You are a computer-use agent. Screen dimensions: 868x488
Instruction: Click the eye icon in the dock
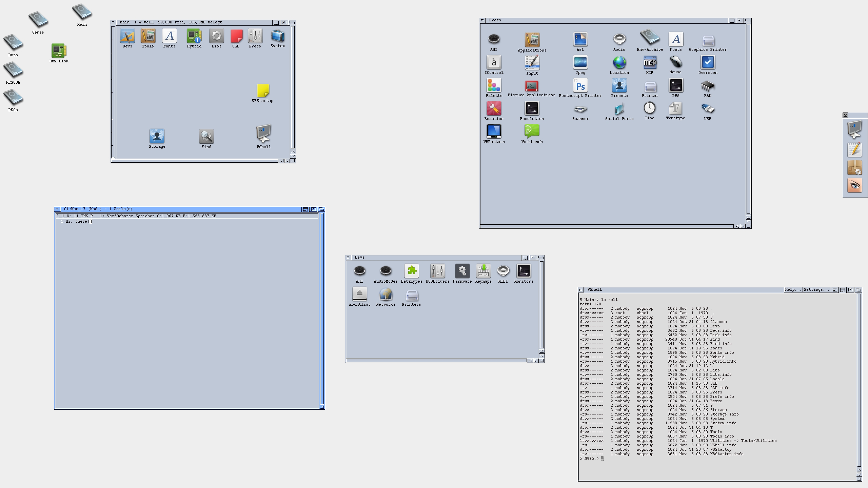point(854,185)
